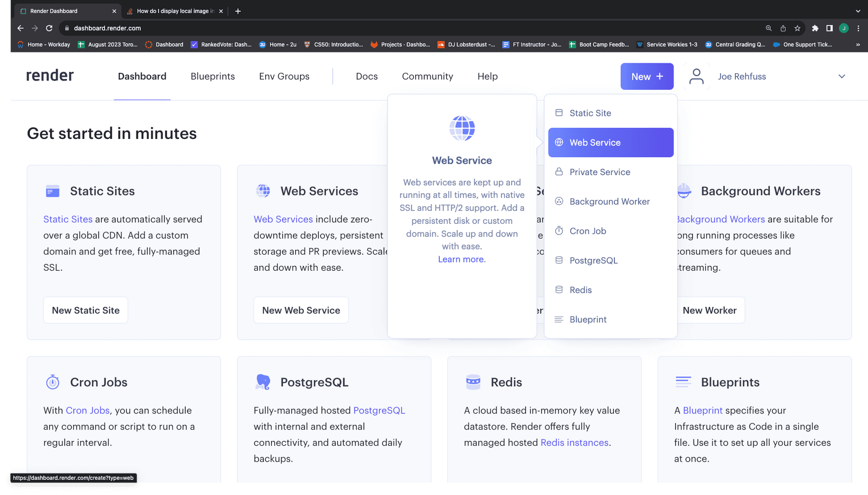Screen dimensions: 868x495
Task: Click the Cron Jobs stopwatch icon
Action: pyautogui.click(x=53, y=382)
